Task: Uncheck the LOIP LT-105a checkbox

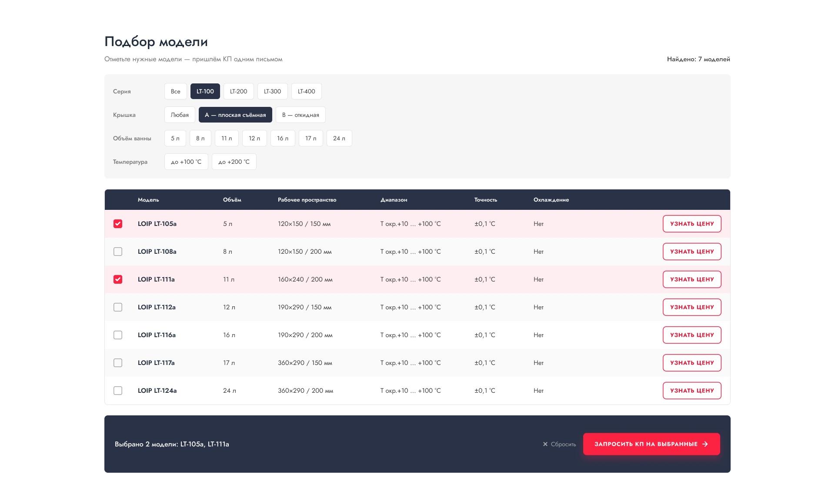Action: tap(118, 224)
